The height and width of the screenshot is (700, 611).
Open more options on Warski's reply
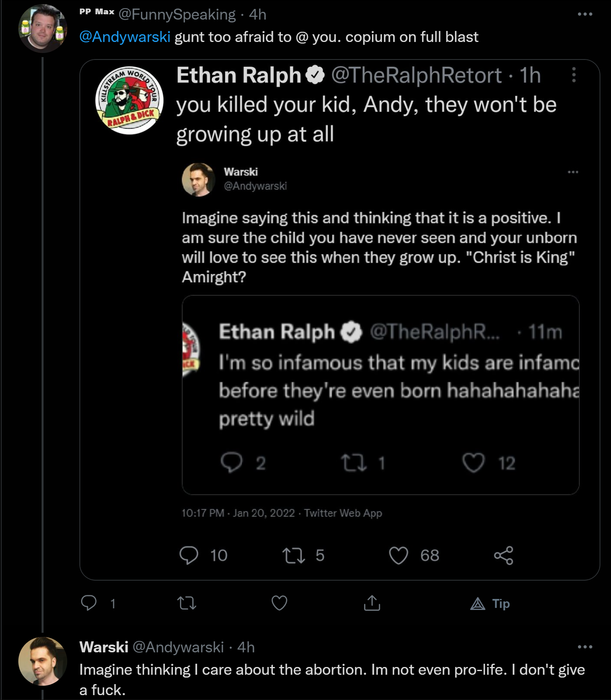point(585,647)
